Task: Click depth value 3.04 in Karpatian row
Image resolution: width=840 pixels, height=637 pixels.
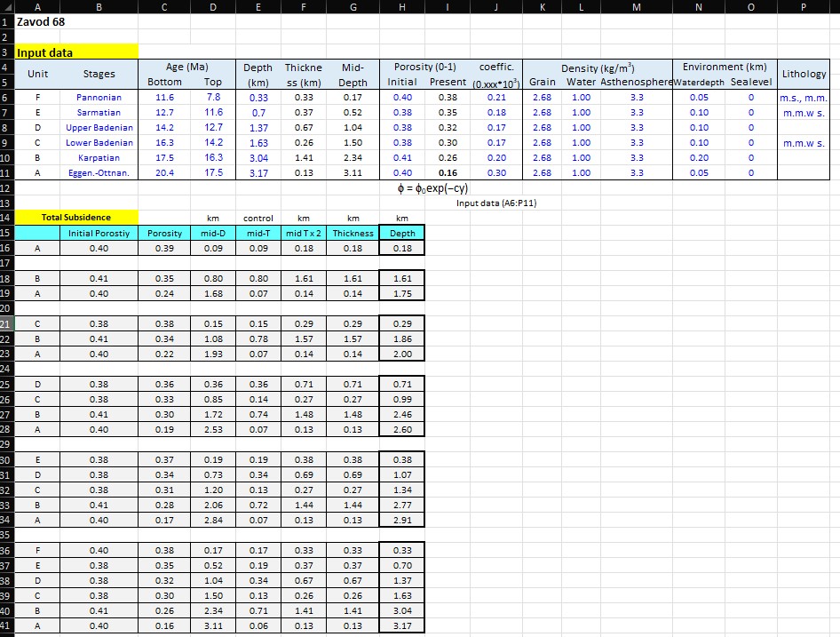Action: click(258, 158)
